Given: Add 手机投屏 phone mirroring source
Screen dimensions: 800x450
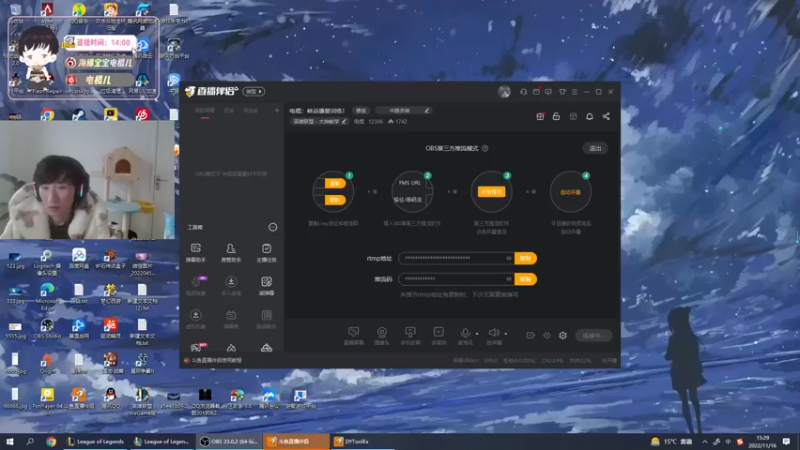Looking at the screenshot, I should tap(410, 335).
